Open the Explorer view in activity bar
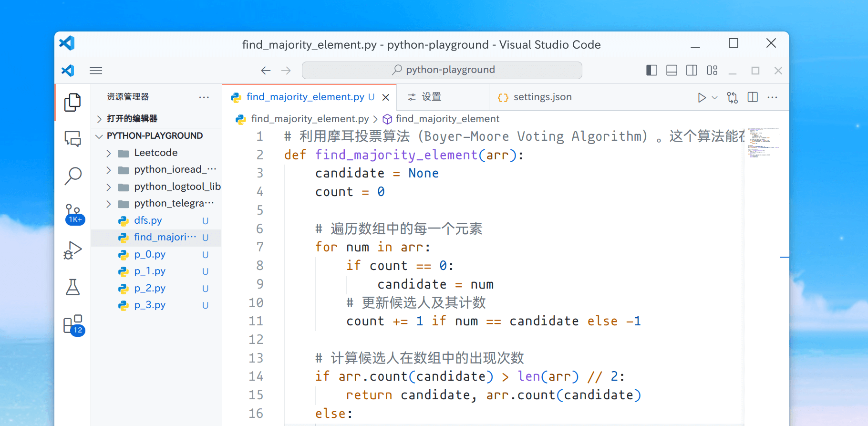The height and width of the screenshot is (426, 868). [72, 102]
